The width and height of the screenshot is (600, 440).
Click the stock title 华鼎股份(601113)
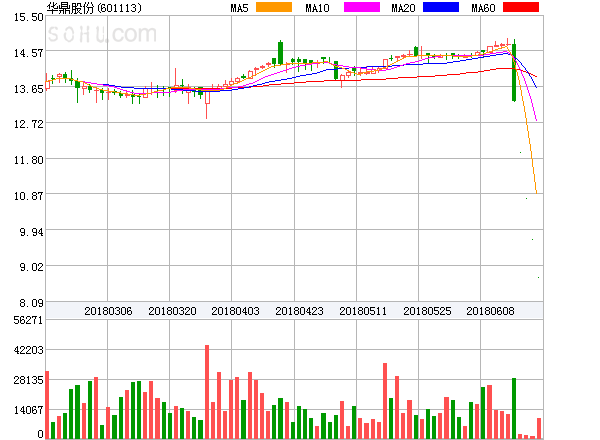94,8
